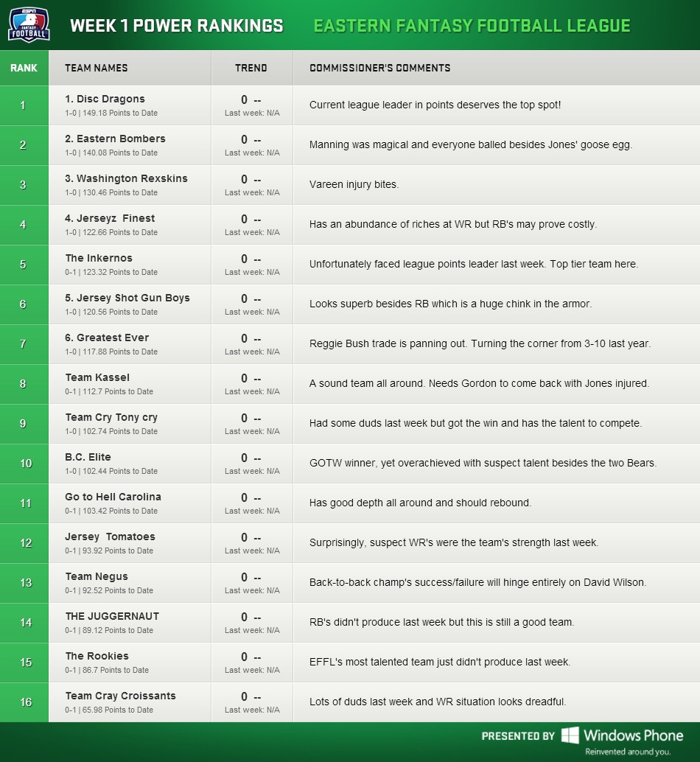Viewport: 700px width, 762px height.
Task: Select The Rookies team name
Action: coord(97,657)
